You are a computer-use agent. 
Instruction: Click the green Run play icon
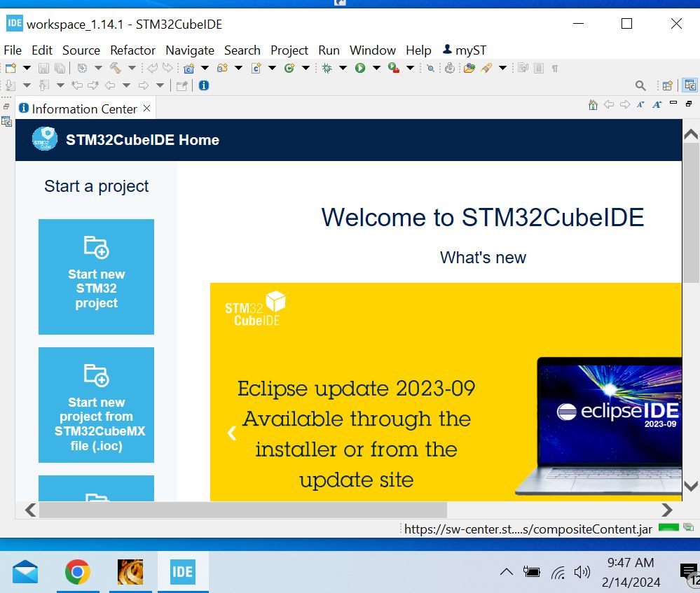[x=360, y=69]
